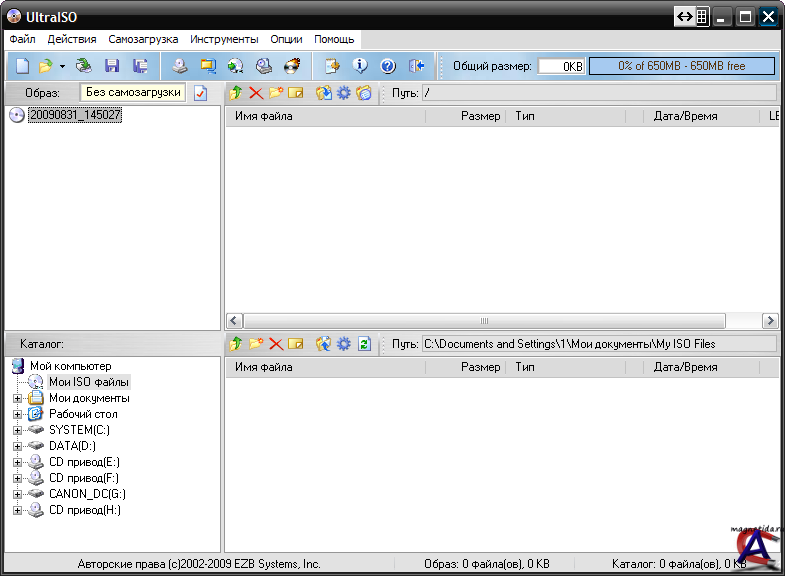Open the Инструменты menu
The width and height of the screenshot is (785, 576).
click(224, 39)
